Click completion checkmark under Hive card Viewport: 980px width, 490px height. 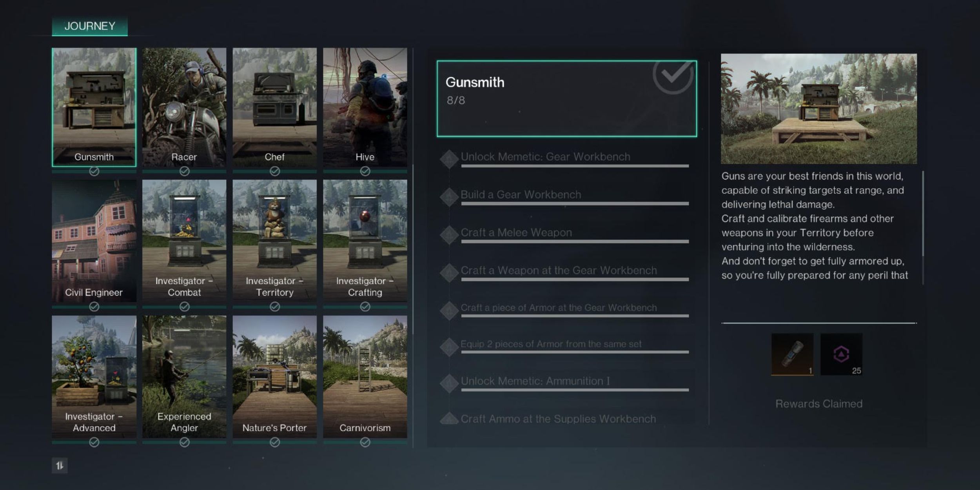point(365,171)
